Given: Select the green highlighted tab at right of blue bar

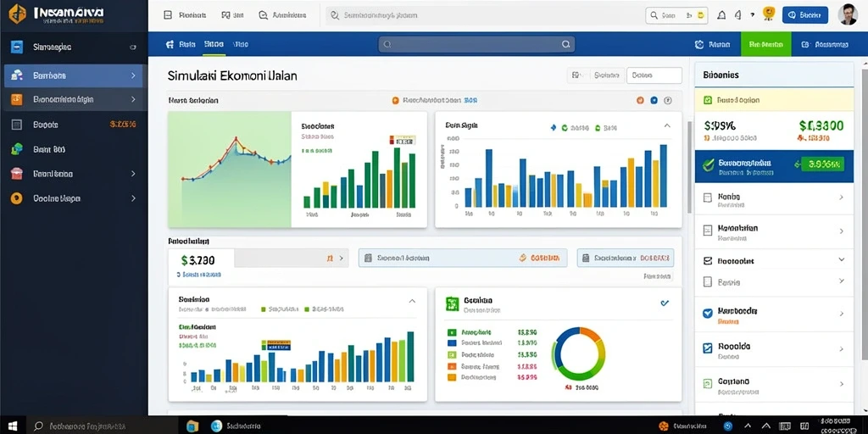Looking at the screenshot, I should coord(765,44).
